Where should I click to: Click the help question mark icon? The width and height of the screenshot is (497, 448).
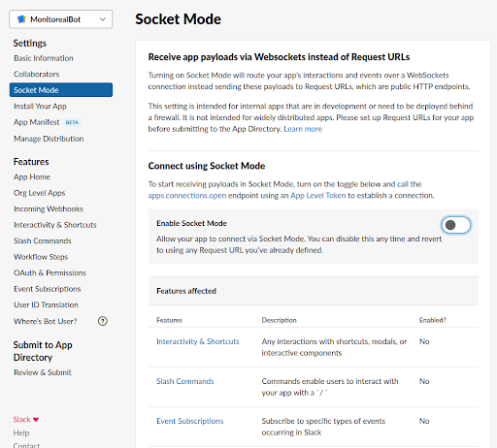[103, 321]
